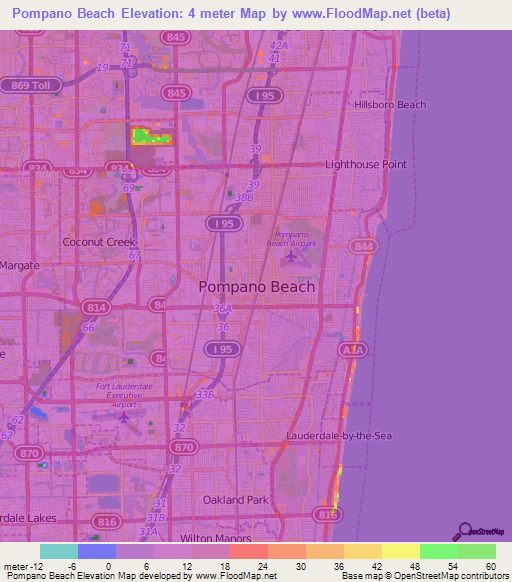
Task: Click exit number 36A
Action: coord(223,308)
